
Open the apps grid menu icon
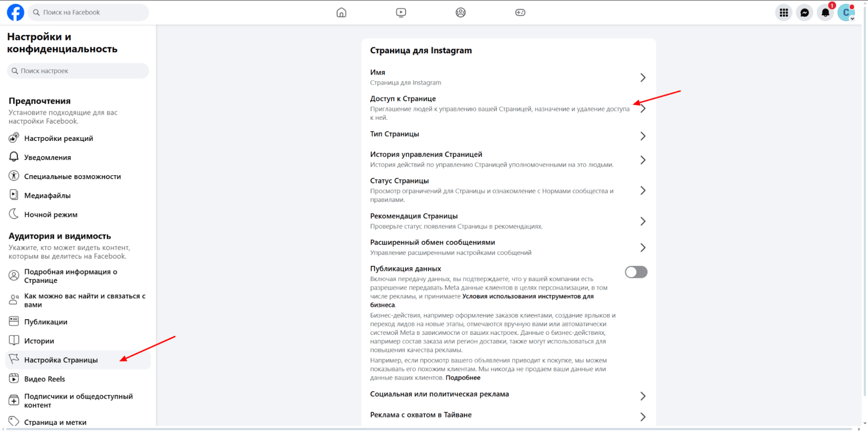pyautogui.click(x=784, y=12)
